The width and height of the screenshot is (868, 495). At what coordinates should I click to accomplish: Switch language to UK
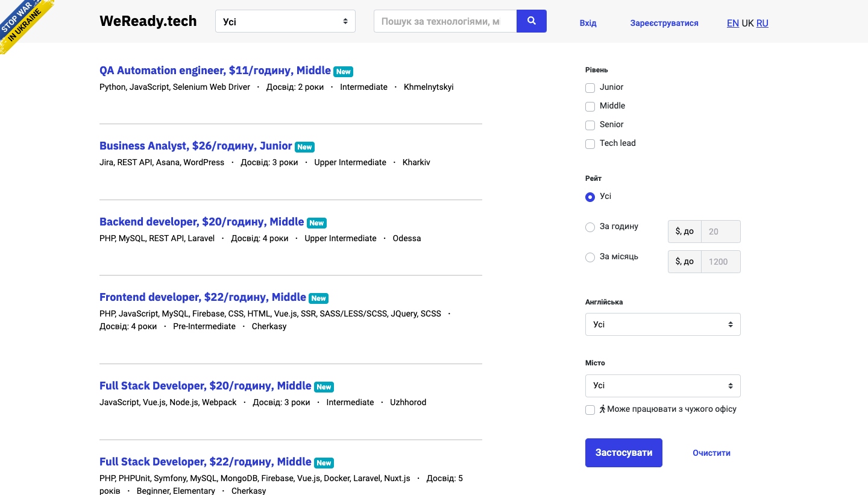(747, 23)
